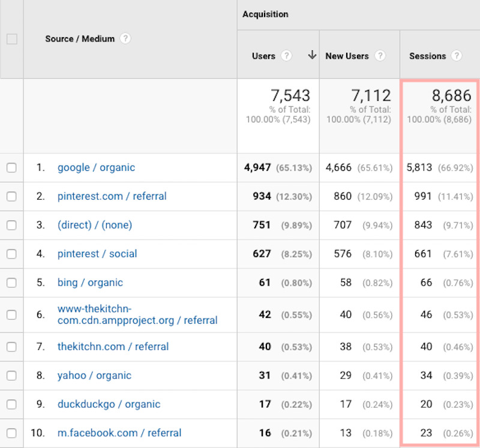The image size is (480, 448).
Task: Click ampproject referral Users value 42
Action: click(x=265, y=315)
